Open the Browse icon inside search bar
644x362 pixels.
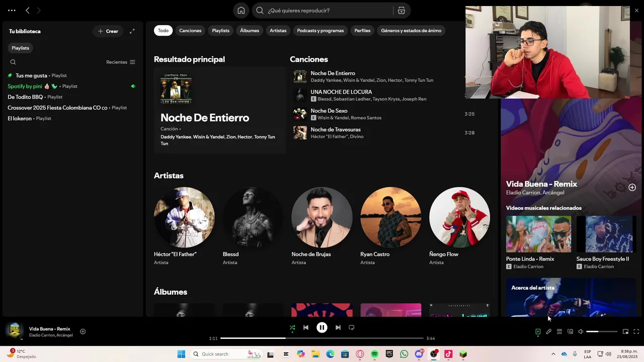pyautogui.click(x=401, y=11)
